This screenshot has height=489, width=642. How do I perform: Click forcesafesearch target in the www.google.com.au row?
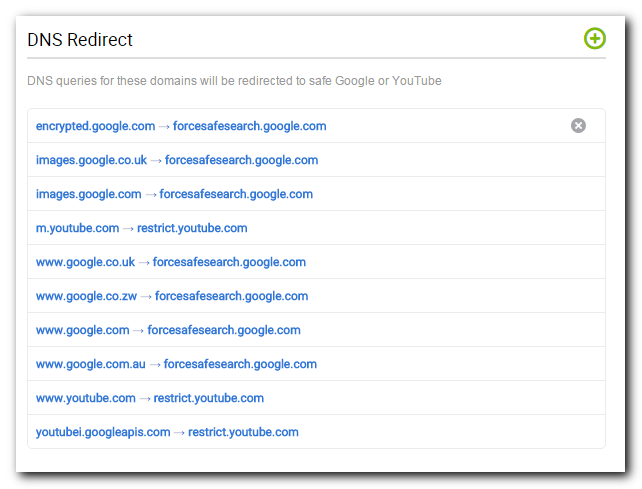[240, 364]
